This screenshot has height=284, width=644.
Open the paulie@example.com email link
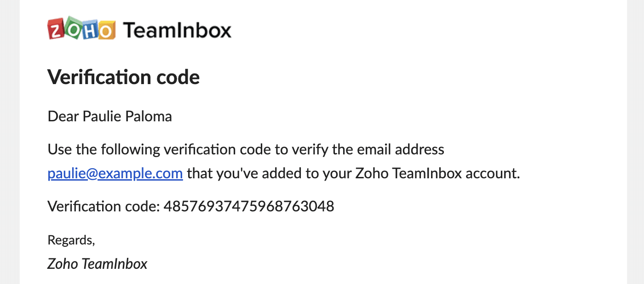pos(115,174)
